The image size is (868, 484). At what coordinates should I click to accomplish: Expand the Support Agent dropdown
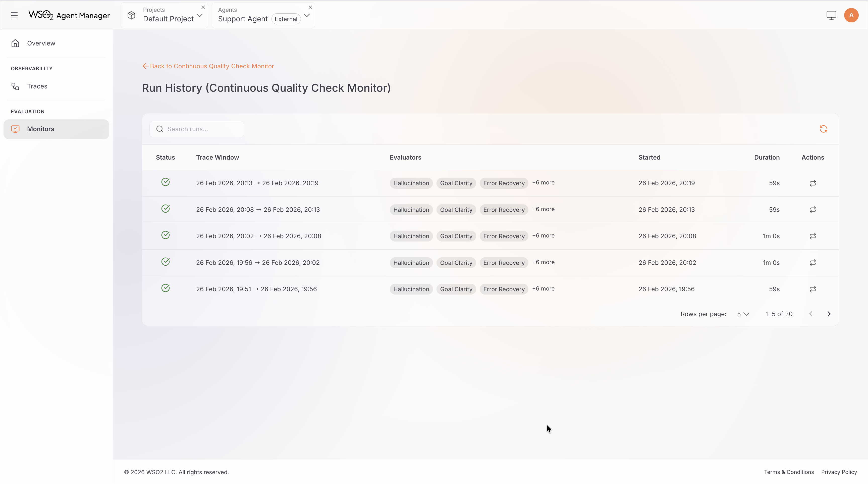pyautogui.click(x=307, y=16)
